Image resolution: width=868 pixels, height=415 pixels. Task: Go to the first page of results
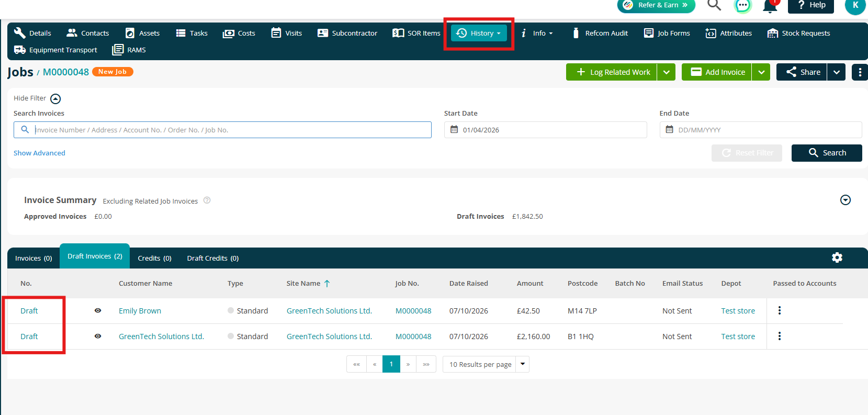click(x=356, y=364)
